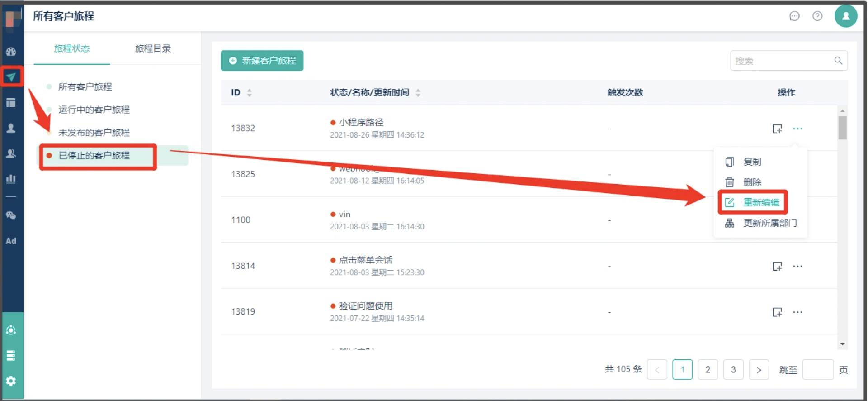
Task: Click the scrollbar down arrow
Action: click(x=842, y=344)
